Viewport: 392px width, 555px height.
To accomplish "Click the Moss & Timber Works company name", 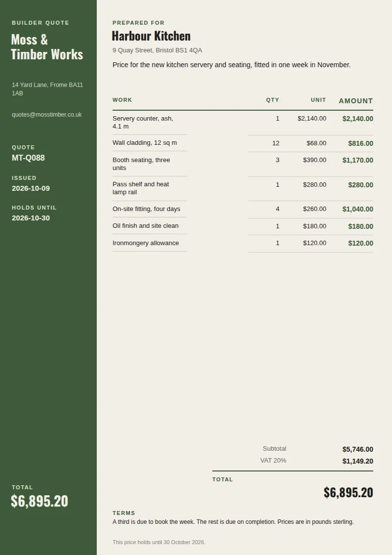I will (47, 47).
